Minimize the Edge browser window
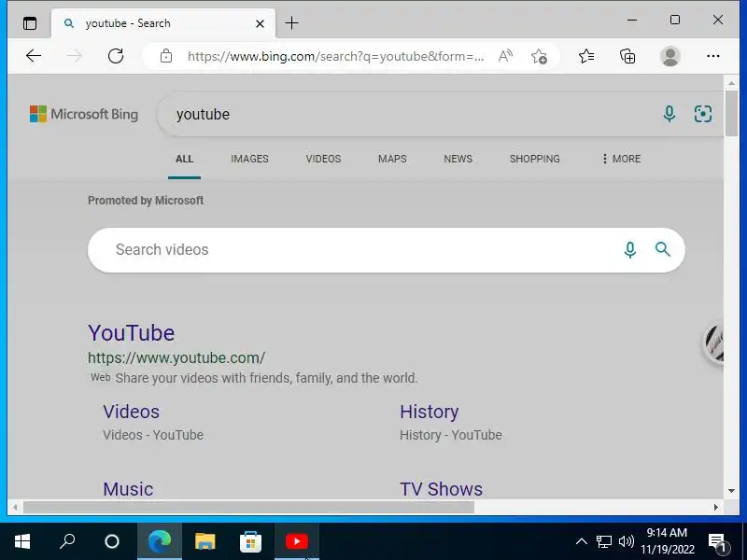The image size is (747, 560). 632,20
